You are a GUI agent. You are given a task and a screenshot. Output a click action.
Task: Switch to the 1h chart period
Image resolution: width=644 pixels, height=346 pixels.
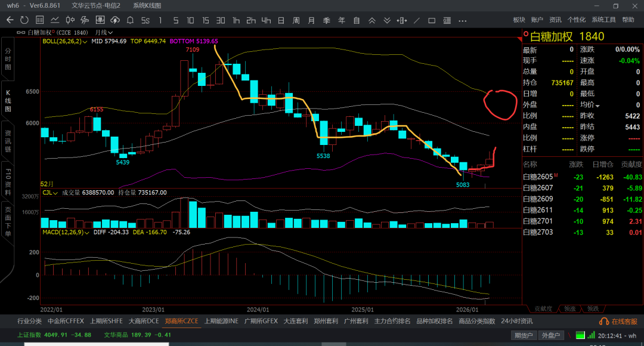click(236, 20)
